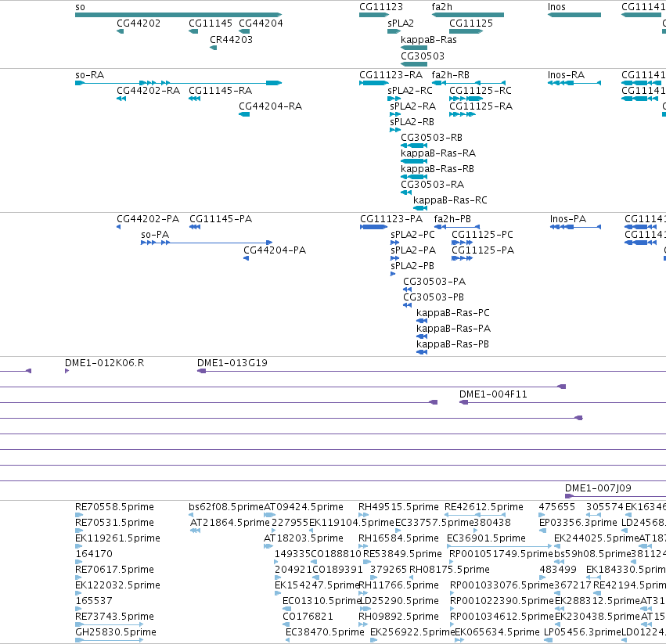This screenshot has width=666, height=644.
Task: Open the 164170 EST label
Action: point(94,554)
